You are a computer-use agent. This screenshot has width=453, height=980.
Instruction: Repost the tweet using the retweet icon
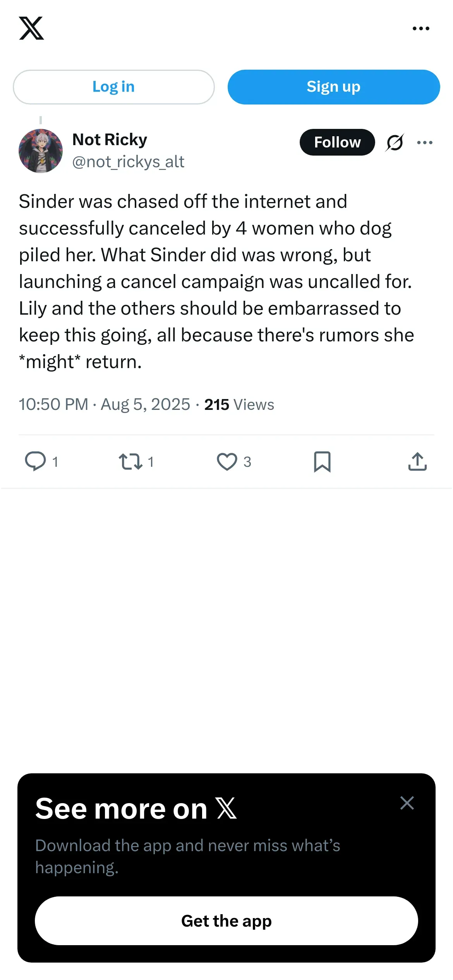click(131, 461)
